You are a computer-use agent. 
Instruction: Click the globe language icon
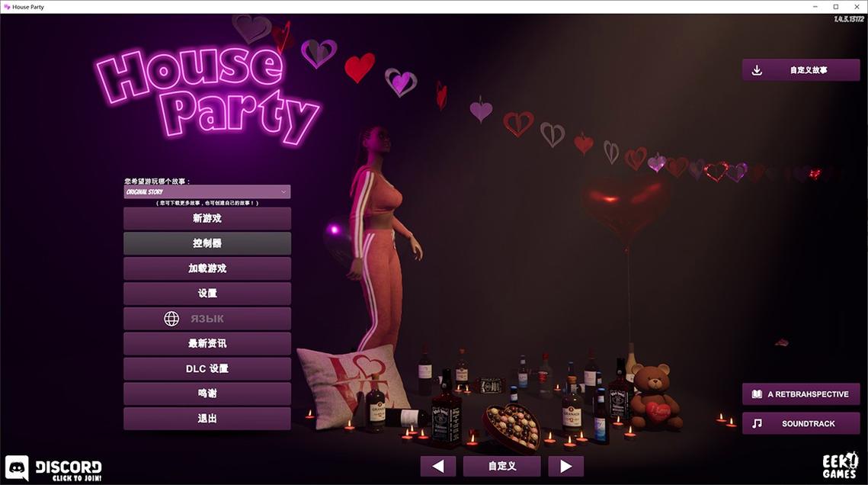(171, 319)
